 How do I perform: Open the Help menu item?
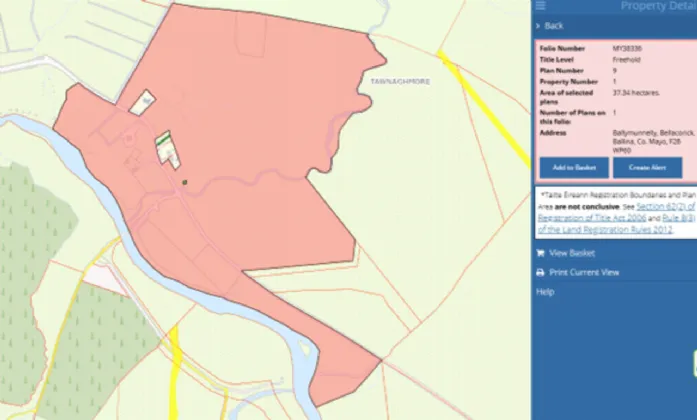[x=545, y=292]
